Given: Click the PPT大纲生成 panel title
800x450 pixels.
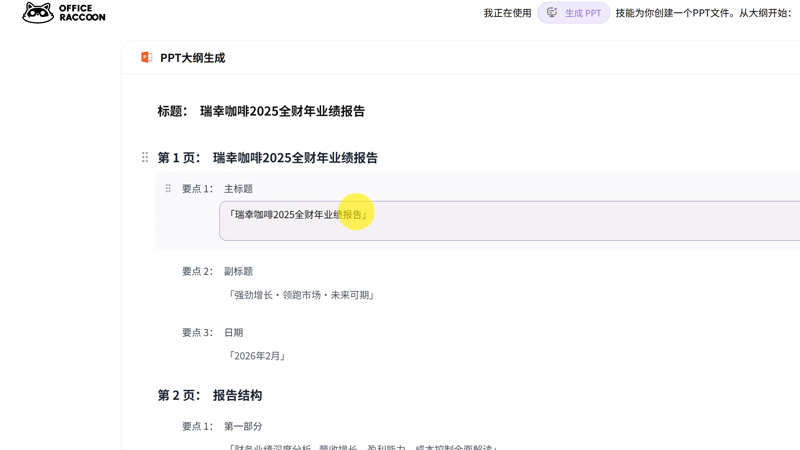Looking at the screenshot, I should tap(192, 58).
